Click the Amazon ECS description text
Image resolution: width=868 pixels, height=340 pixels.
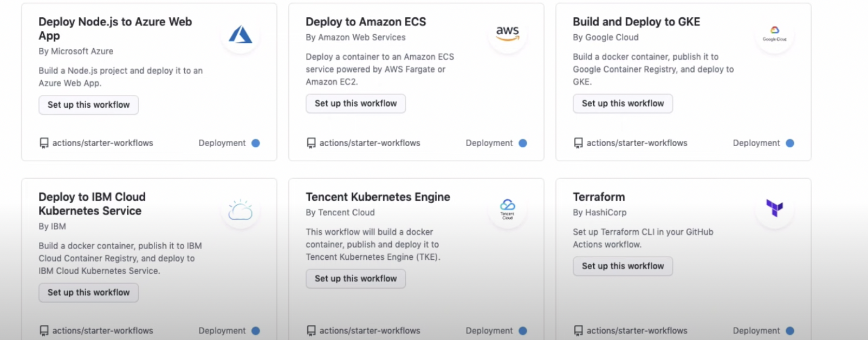coord(380,69)
